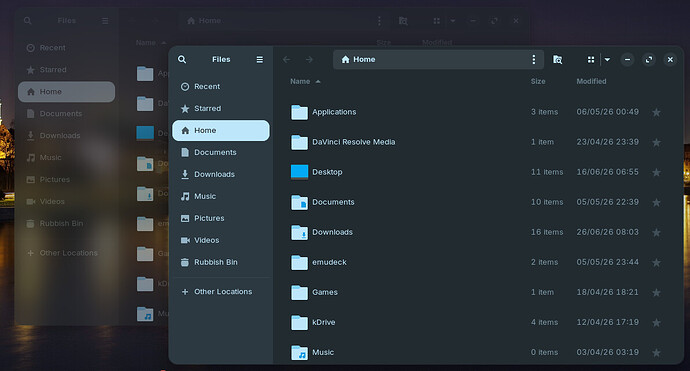
Task: Star the kDrive folder
Action: click(656, 323)
